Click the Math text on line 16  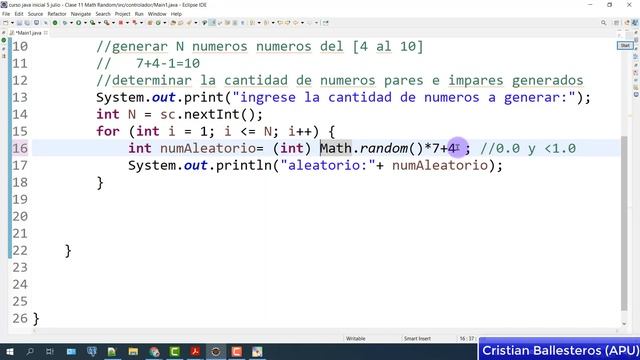336,148
